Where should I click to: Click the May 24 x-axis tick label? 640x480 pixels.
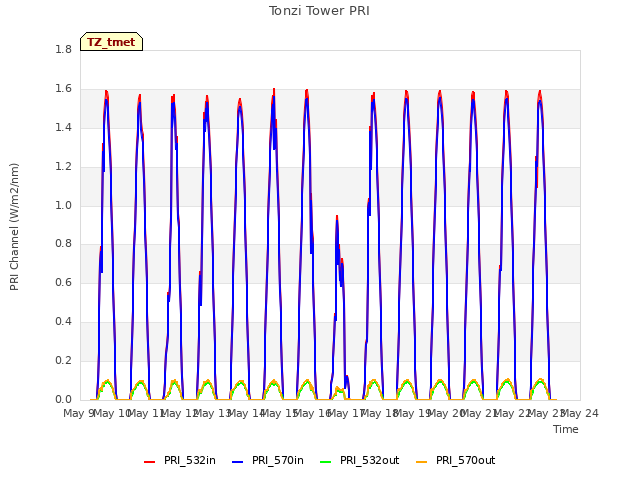[x=580, y=413]
